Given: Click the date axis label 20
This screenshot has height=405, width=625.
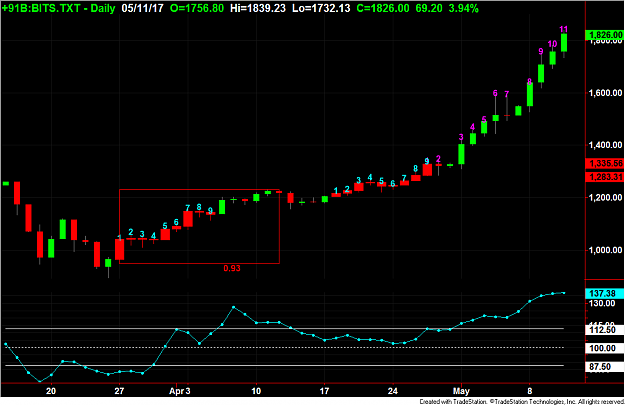Looking at the screenshot, I should 51,391.
